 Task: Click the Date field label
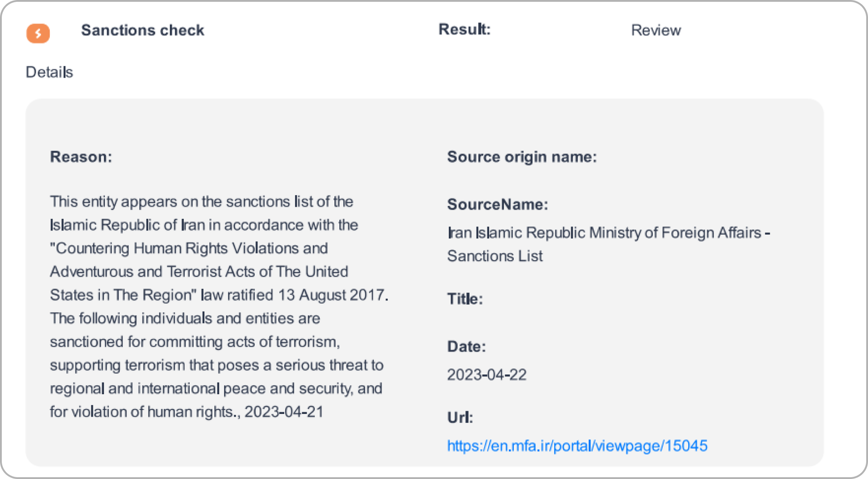coord(467,346)
